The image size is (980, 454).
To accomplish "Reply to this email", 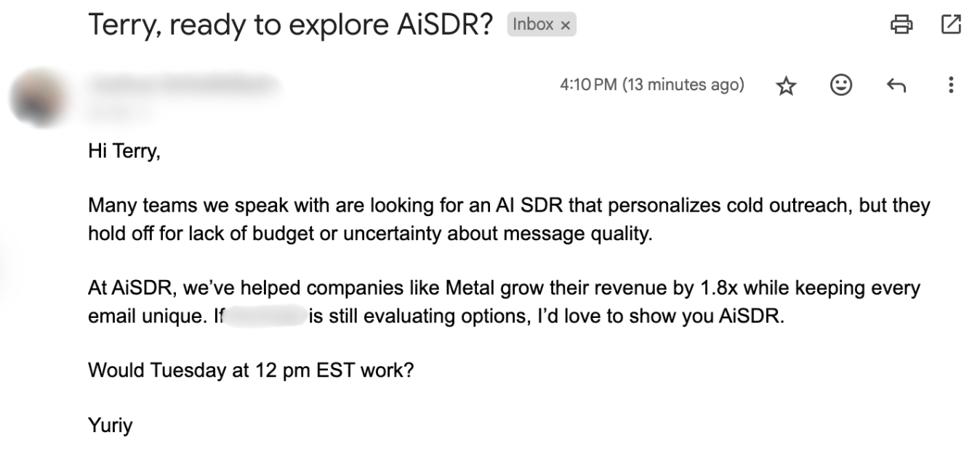I will [896, 86].
